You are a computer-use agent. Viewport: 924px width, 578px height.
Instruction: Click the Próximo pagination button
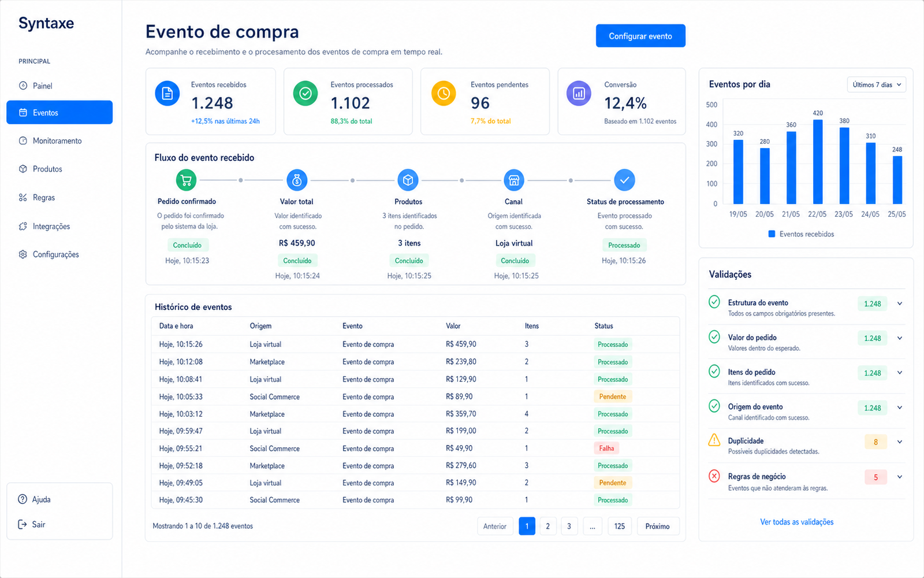(658, 526)
